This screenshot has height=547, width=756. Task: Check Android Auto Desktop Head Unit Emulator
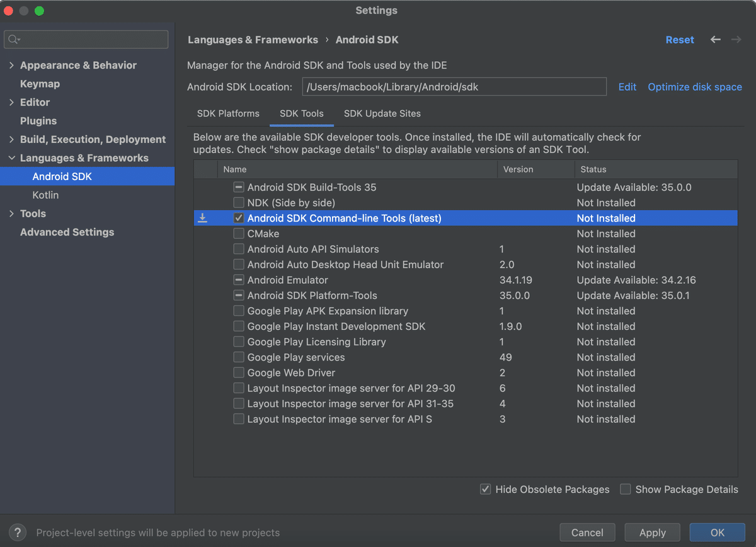click(x=239, y=264)
